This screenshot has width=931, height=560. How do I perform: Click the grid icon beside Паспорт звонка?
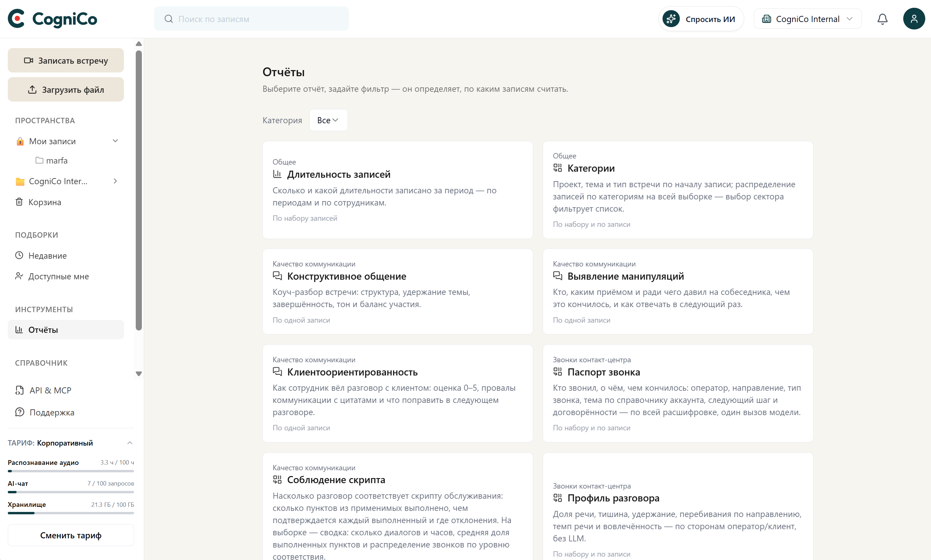(558, 372)
